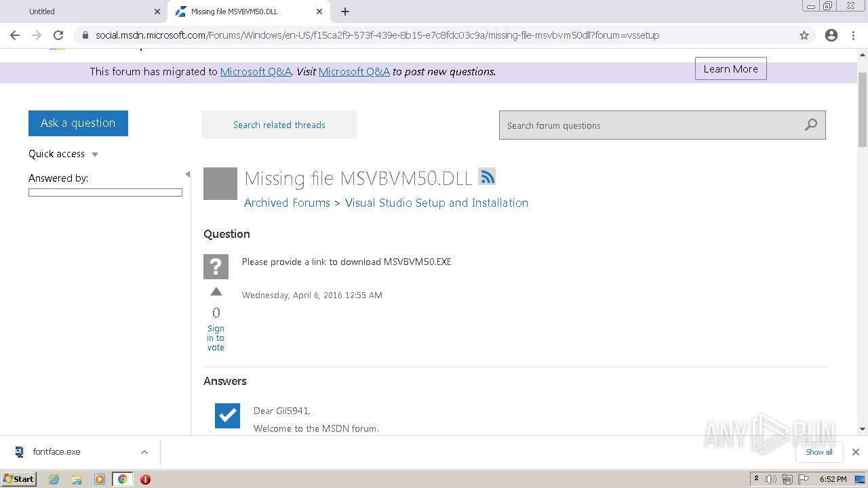Image resolution: width=868 pixels, height=488 pixels.
Task: Click the question mark icon on the question
Action: (x=216, y=266)
